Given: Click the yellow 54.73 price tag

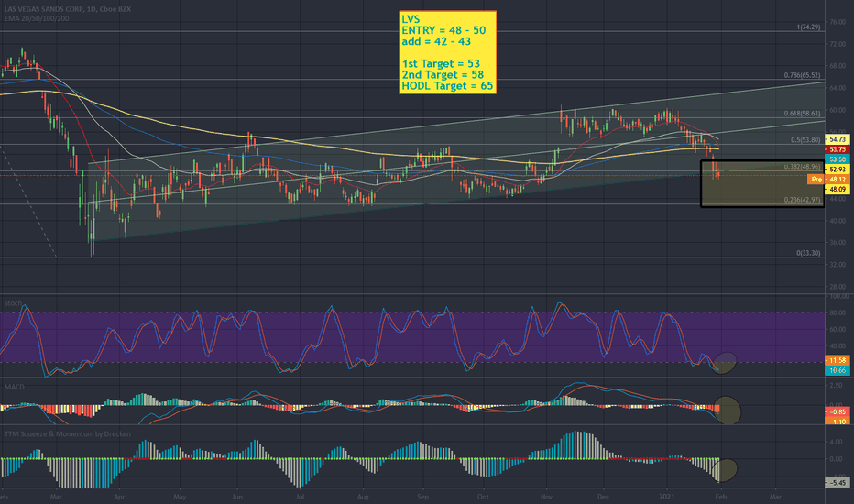Looking at the screenshot, I should coord(838,139).
